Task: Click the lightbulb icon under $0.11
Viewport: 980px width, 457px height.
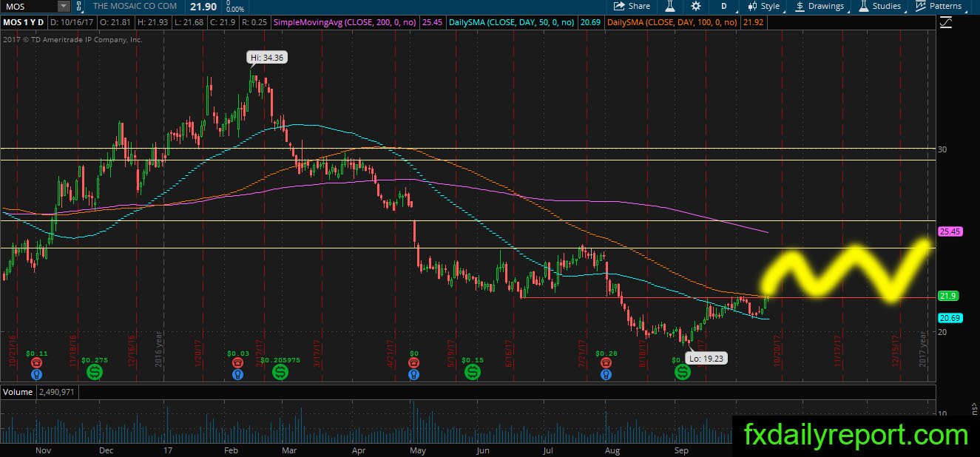Action: [x=36, y=375]
